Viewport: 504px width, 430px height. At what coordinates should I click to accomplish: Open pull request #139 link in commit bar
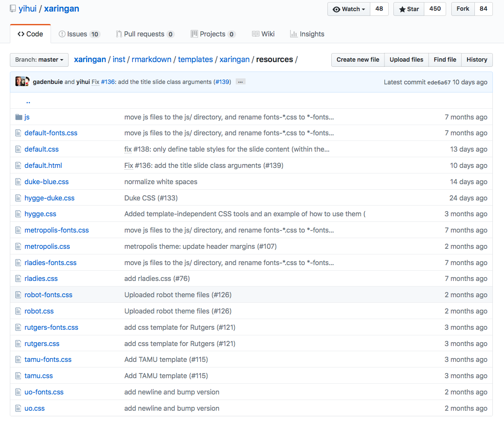223,82
